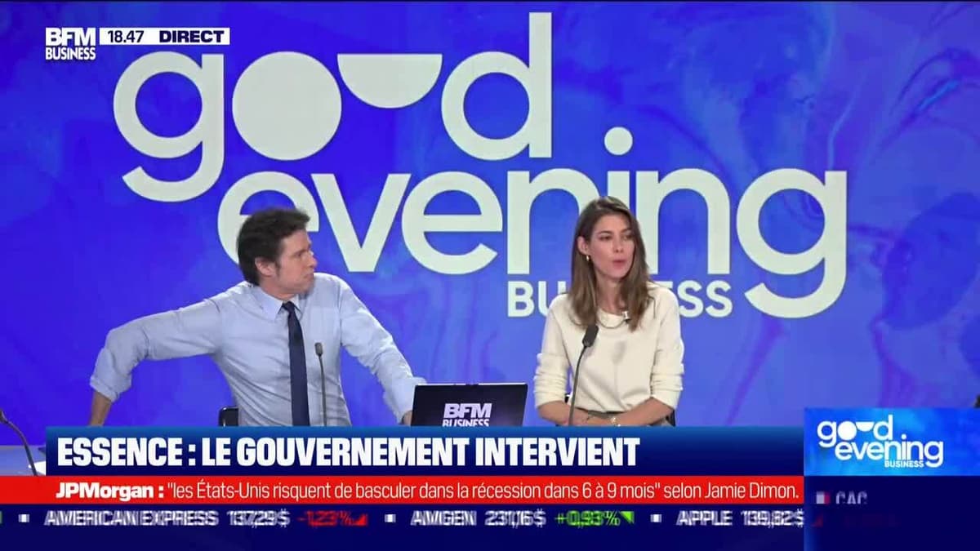980x551 pixels.
Task: Select the American Express stock name
Action: 131,518
